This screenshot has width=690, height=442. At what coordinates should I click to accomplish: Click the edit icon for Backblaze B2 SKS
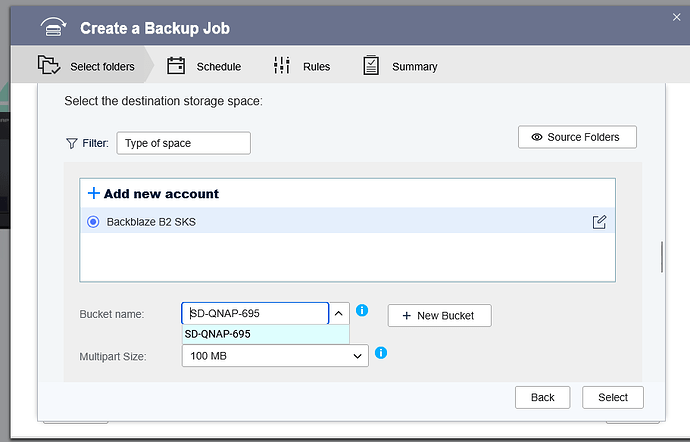pyautogui.click(x=599, y=222)
